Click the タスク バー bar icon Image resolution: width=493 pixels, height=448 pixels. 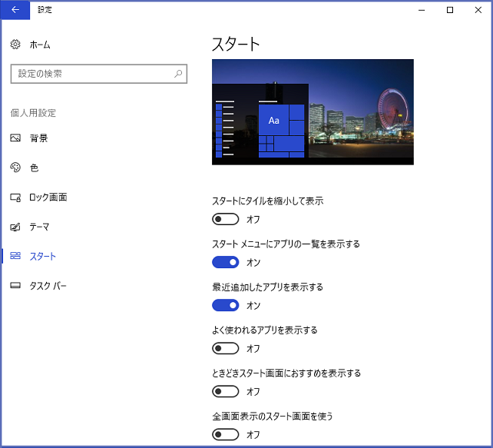[x=15, y=285]
